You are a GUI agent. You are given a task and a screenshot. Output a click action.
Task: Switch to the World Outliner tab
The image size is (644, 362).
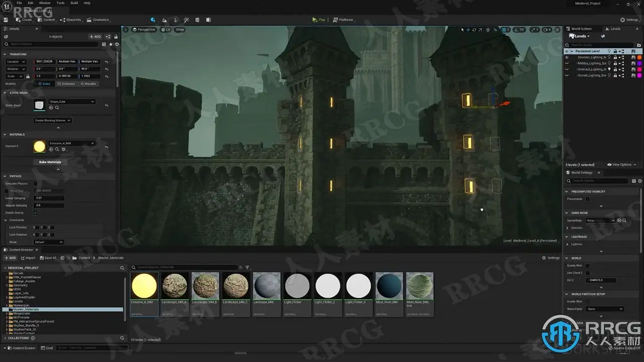(581, 29)
